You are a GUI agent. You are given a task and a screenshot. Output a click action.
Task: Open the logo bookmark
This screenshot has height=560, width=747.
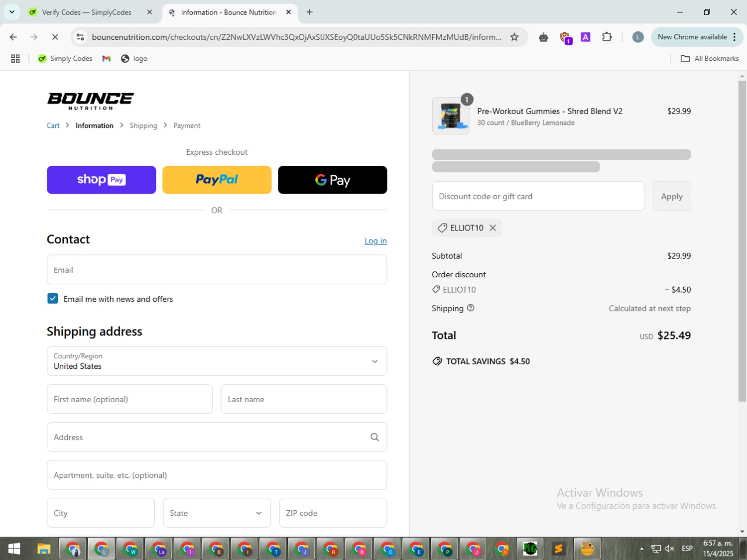(x=134, y=59)
